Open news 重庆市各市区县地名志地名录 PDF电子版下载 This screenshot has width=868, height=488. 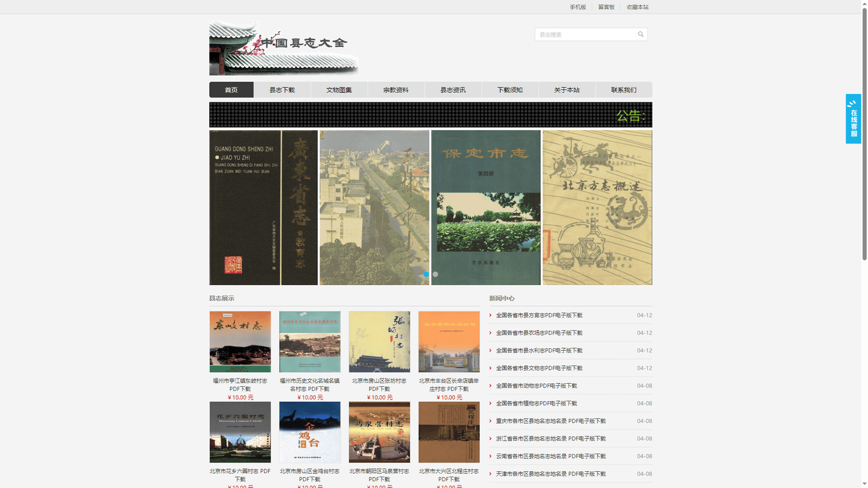pos(551,421)
